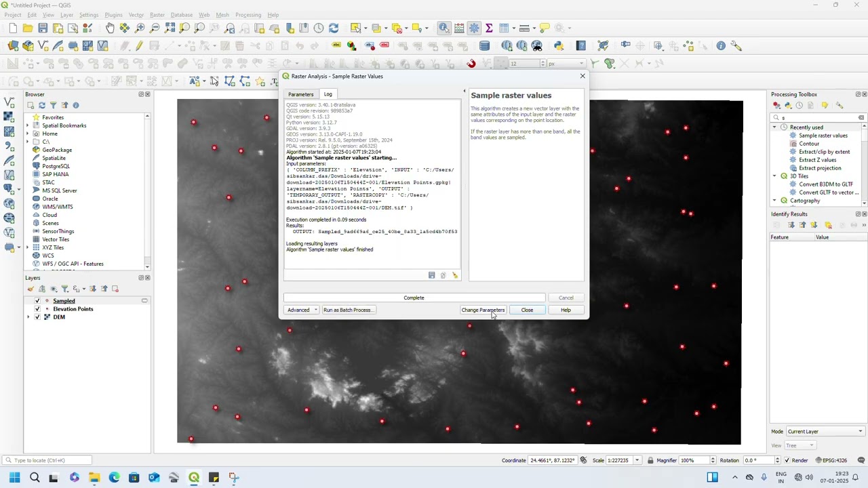Image resolution: width=868 pixels, height=488 pixels.
Task: Click Run as Batch Process button
Action: [x=347, y=310]
